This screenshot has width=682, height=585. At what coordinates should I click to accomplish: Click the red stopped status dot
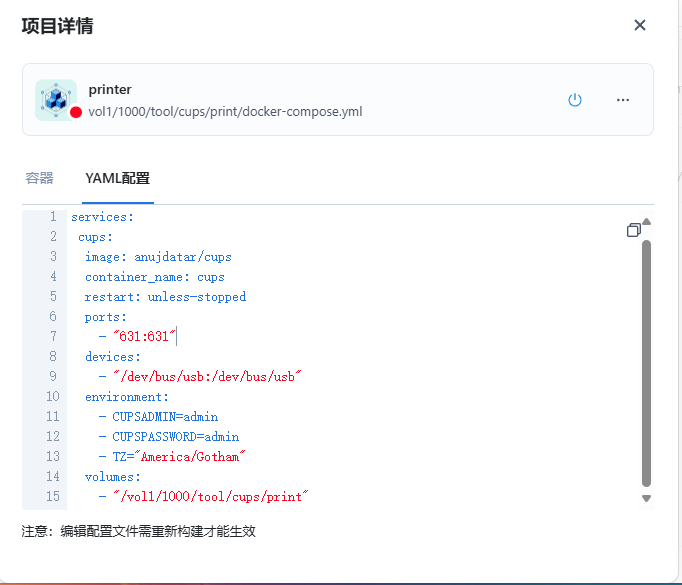point(76,112)
